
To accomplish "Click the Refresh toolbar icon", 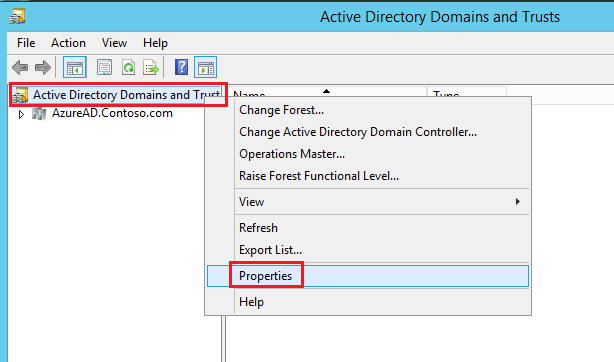I will 128,68.
